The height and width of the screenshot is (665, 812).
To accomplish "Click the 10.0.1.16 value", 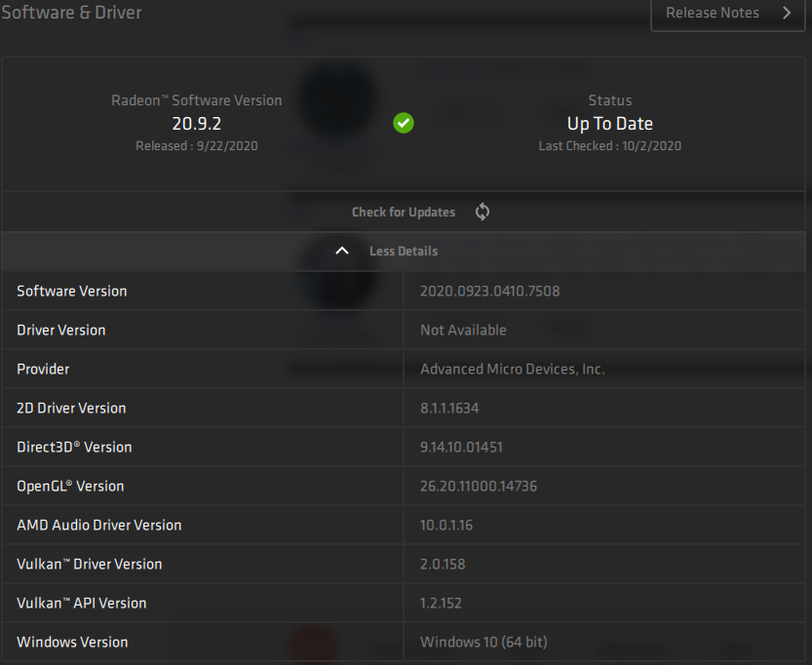I will pyautogui.click(x=446, y=526).
